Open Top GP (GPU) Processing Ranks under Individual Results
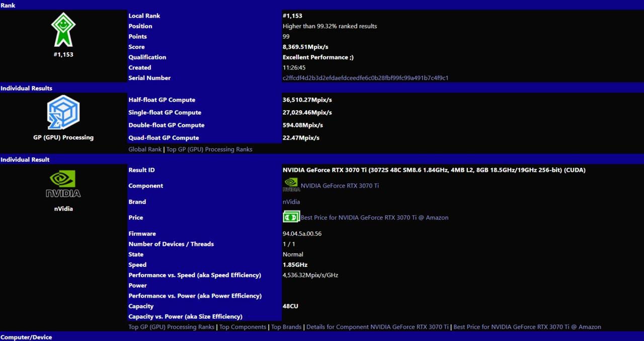Image resolution: width=644 pixels, height=341 pixels. click(209, 149)
